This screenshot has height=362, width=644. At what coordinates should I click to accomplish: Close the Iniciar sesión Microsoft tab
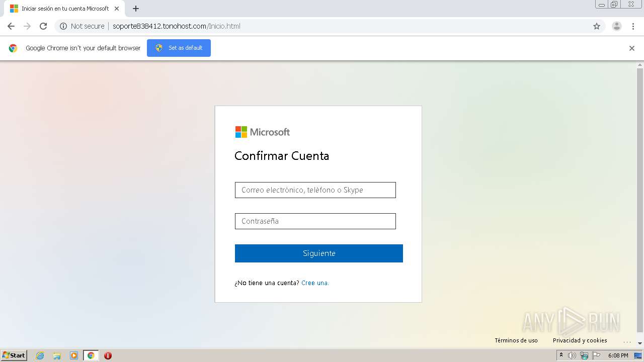pos(117,9)
